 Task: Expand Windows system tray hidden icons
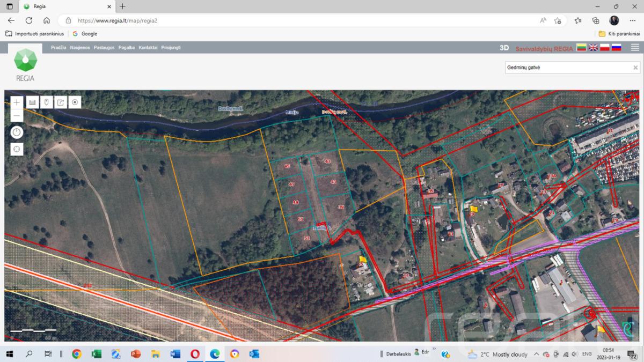(x=535, y=354)
